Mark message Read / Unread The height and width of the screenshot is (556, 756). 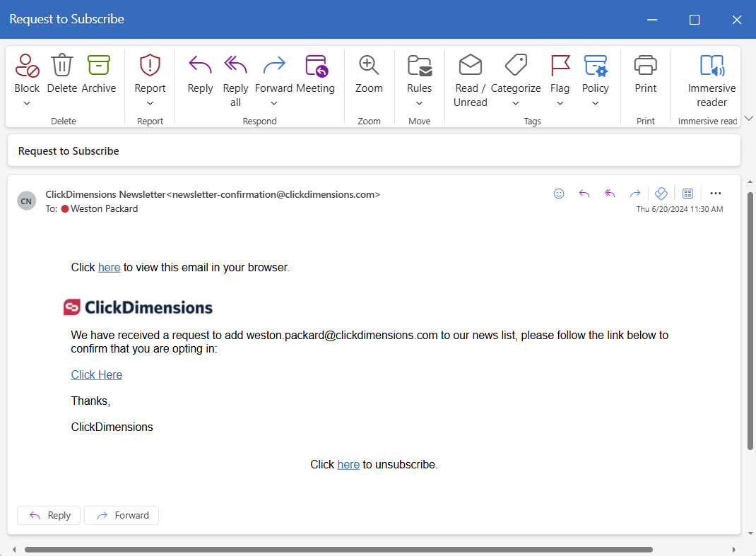click(470, 80)
